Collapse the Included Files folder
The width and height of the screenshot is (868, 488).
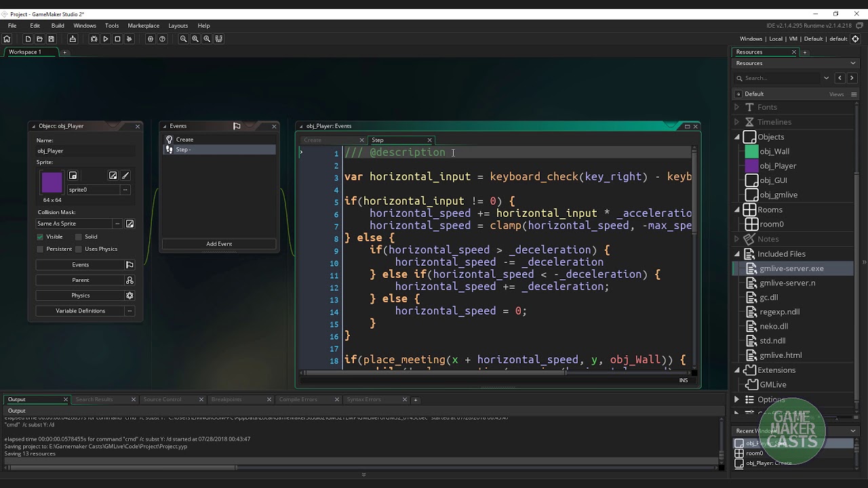tap(736, 253)
